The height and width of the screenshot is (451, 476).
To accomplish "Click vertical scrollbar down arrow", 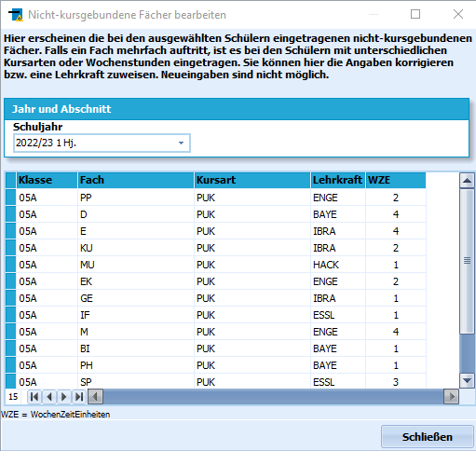I will point(467,380).
